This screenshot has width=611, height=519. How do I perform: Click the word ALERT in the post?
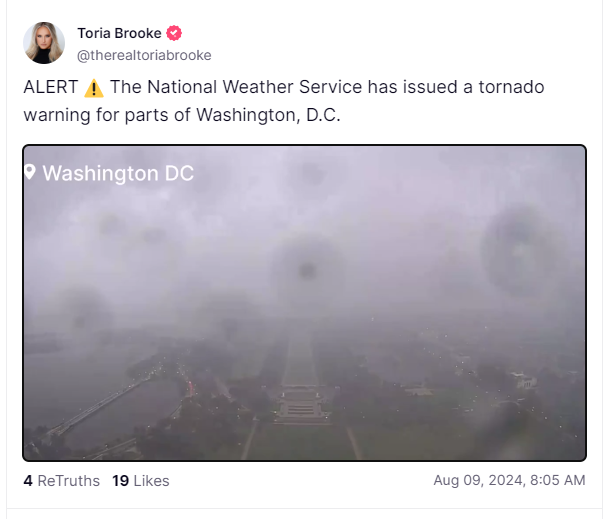click(51, 87)
